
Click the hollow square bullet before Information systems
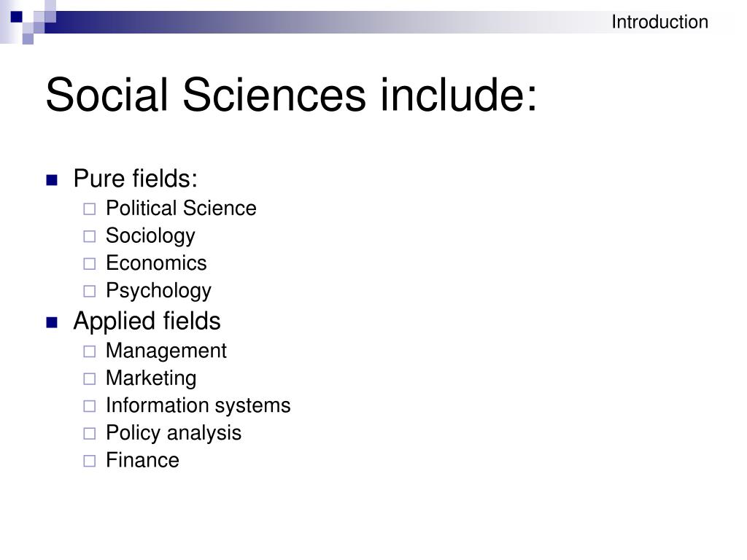point(89,406)
